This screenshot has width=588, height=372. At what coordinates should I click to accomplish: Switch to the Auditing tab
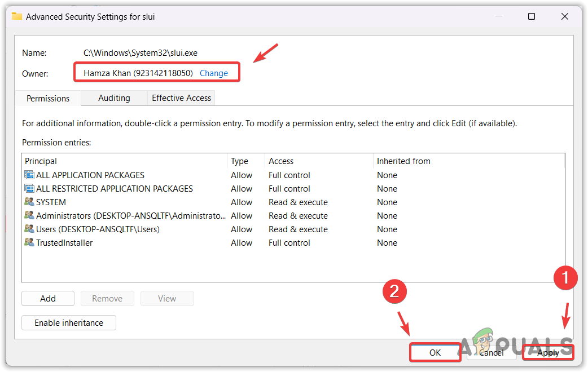click(x=113, y=98)
